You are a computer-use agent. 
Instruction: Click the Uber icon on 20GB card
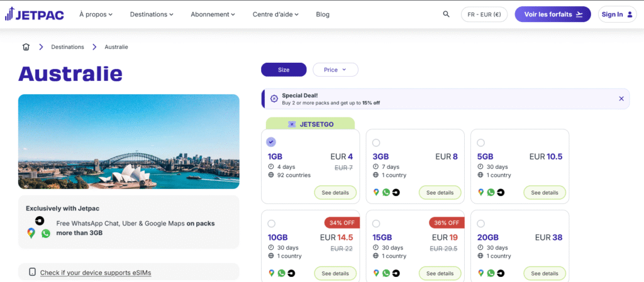coord(501,273)
